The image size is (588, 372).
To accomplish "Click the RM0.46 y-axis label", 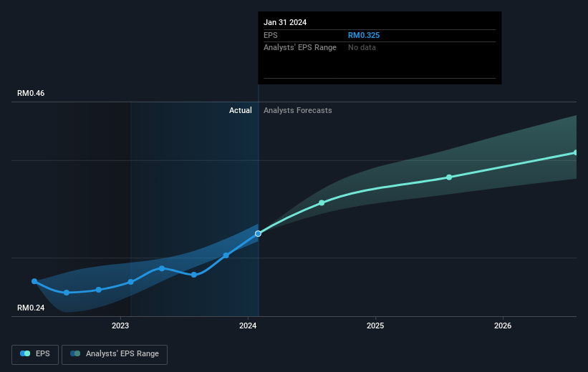I will pyautogui.click(x=31, y=93).
